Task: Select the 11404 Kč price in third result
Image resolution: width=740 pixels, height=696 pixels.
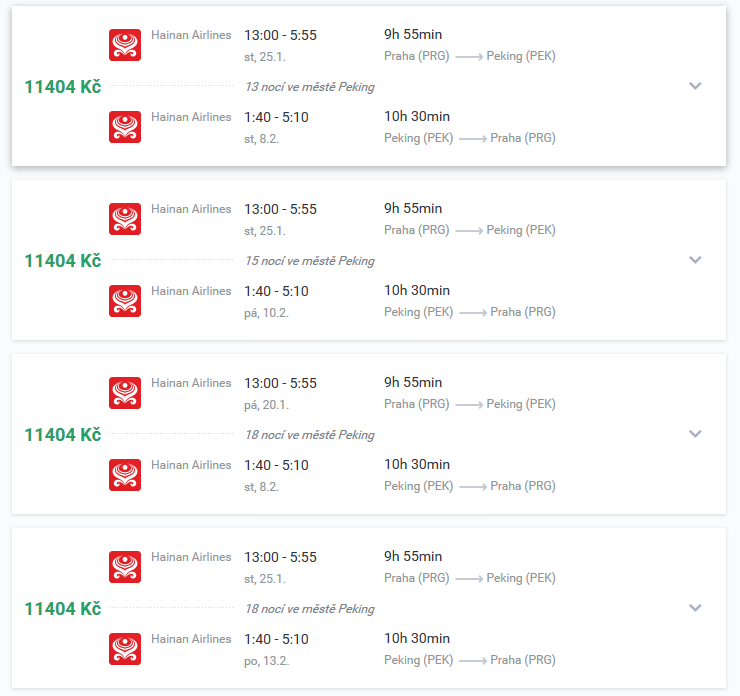Action: tap(63, 435)
